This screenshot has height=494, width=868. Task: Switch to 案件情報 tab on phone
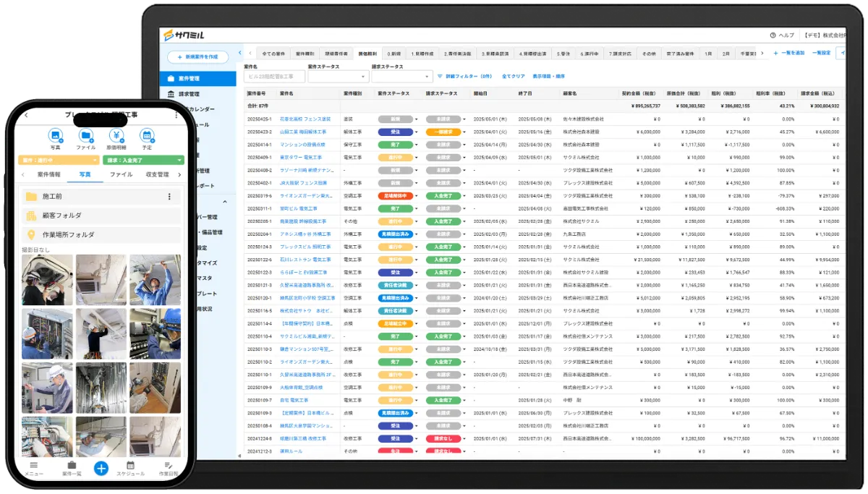[49, 174]
